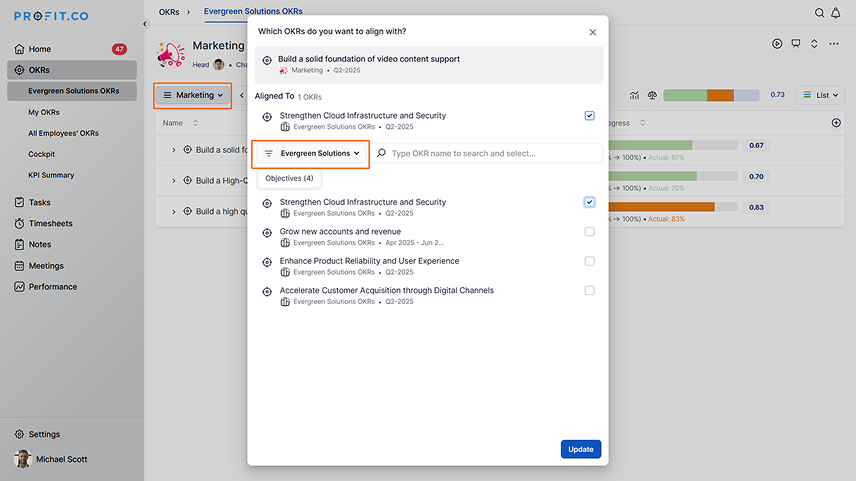
Task: Expand the Build a High-C... row
Action: 174,181
